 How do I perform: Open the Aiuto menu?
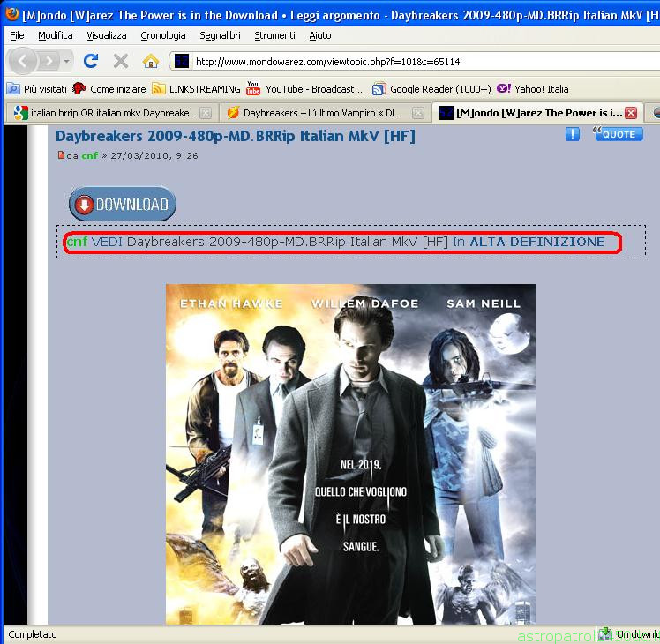(320, 35)
